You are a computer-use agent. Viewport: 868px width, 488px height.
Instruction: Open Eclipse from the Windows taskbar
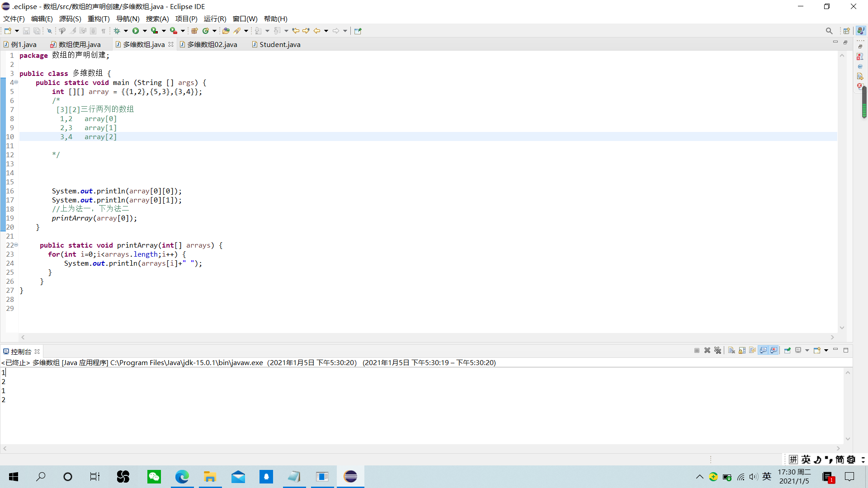click(x=350, y=477)
